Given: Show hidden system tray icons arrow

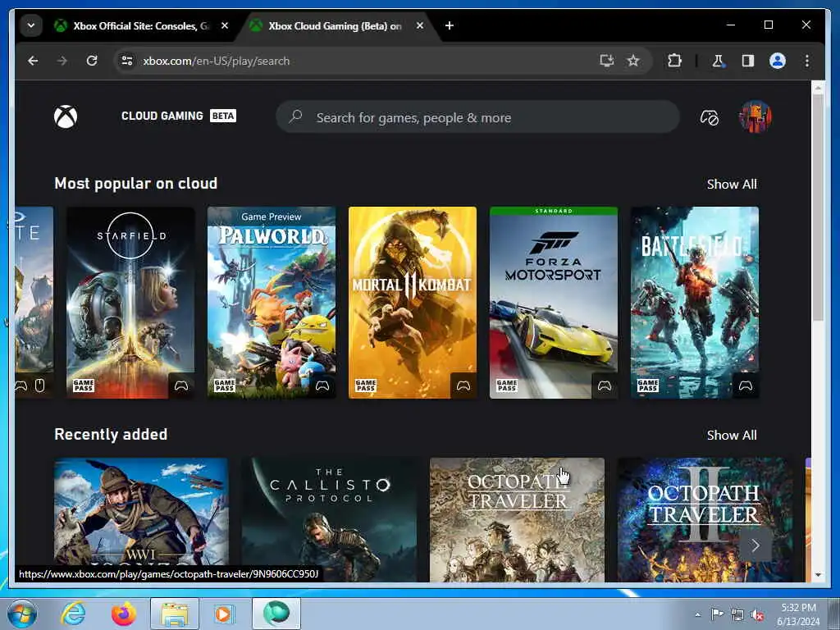Looking at the screenshot, I should tap(697, 615).
